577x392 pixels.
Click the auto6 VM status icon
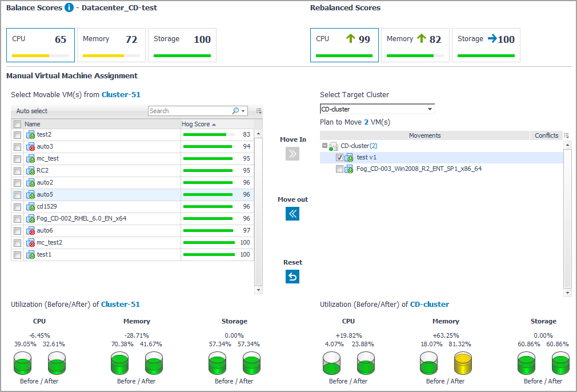click(31, 231)
